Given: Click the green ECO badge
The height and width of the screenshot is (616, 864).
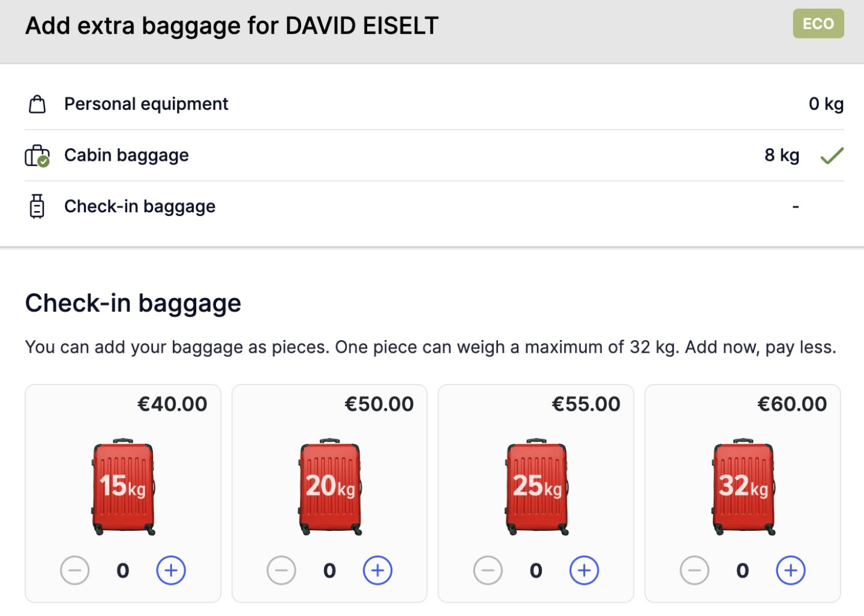Looking at the screenshot, I should pos(818,24).
